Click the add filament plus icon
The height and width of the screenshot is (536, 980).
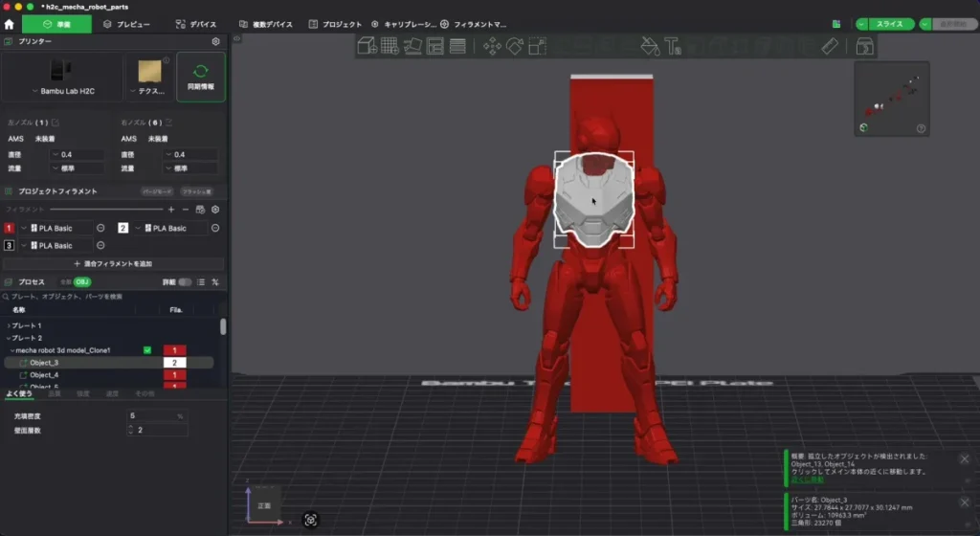[171, 210]
